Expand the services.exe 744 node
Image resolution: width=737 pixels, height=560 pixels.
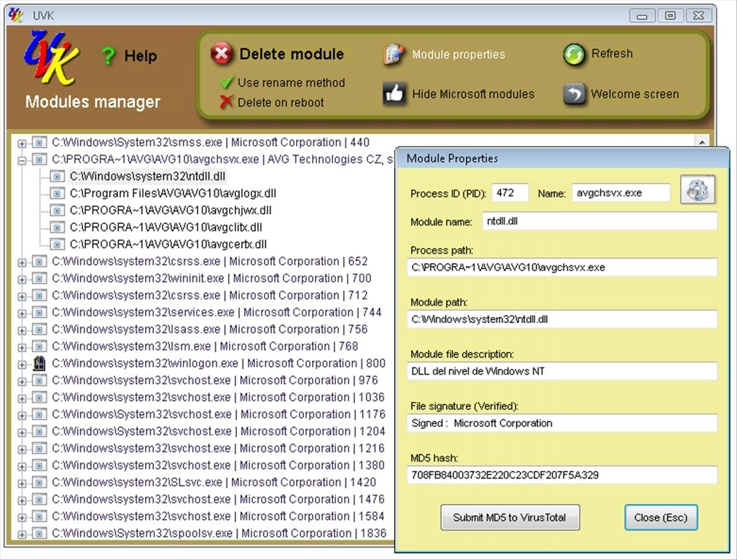point(22,314)
